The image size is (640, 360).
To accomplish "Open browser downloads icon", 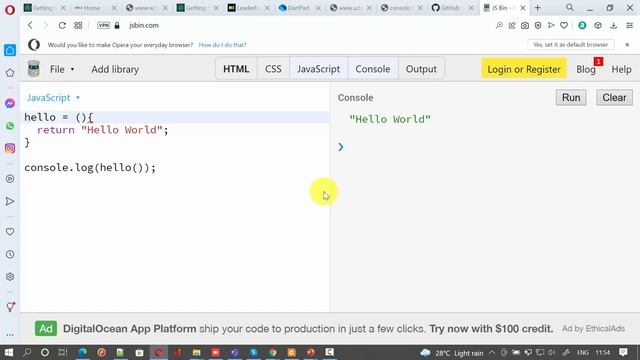I will [x=613, y=25].
